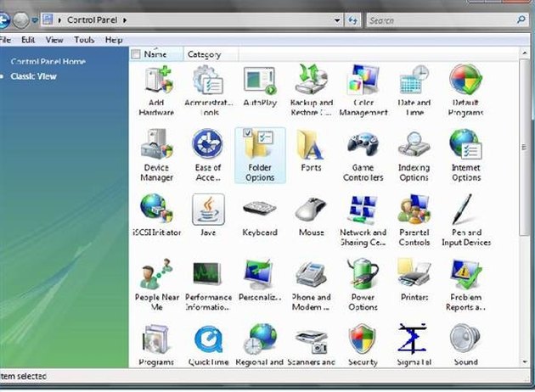Switch to Classic View

33,76
